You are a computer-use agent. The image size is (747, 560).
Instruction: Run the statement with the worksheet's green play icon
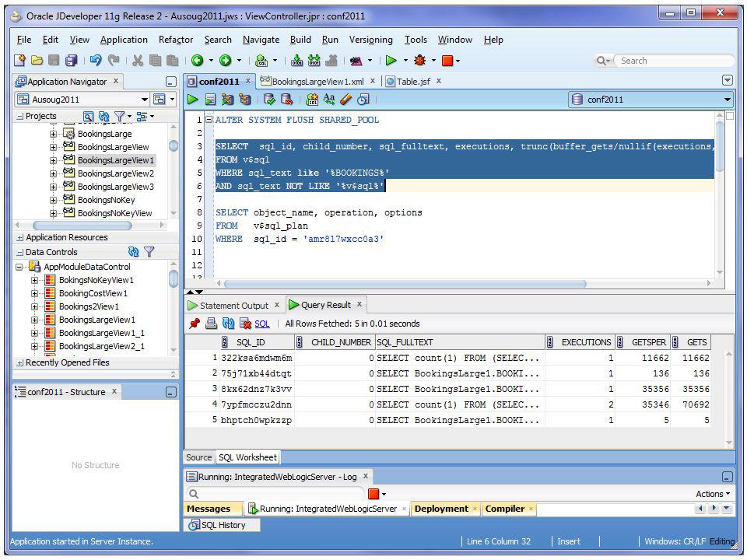pos(193,99)
